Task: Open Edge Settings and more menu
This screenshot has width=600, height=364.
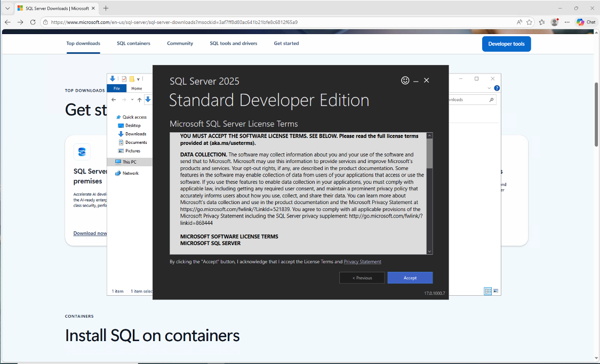Action: [567, 22]
